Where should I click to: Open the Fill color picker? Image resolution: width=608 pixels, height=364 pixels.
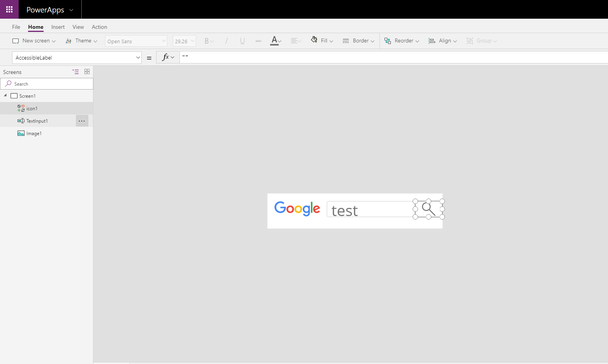(322, 40)
